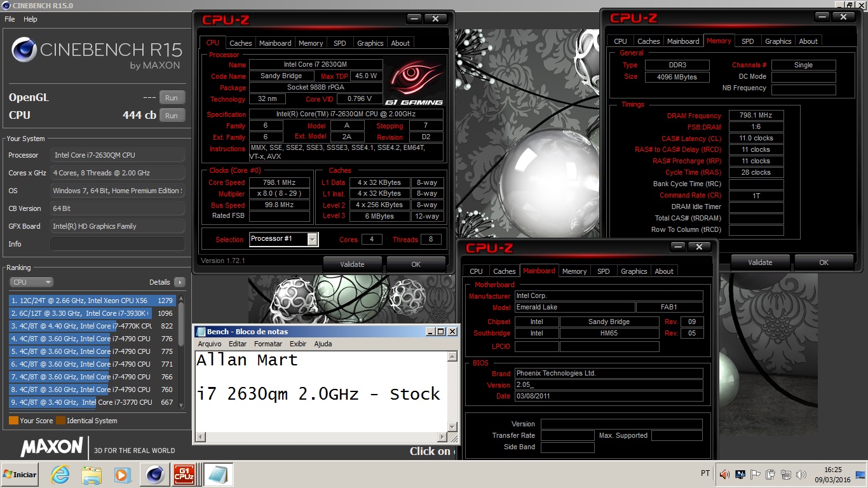Open About tab in CPU-Z Memory window
Viewport: 868px width, 488px height.
point(808,41)
